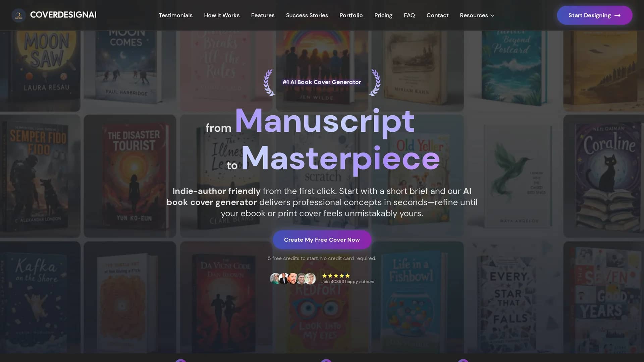Open the Beyond Postcard ocean wave cover

(514, 71)
